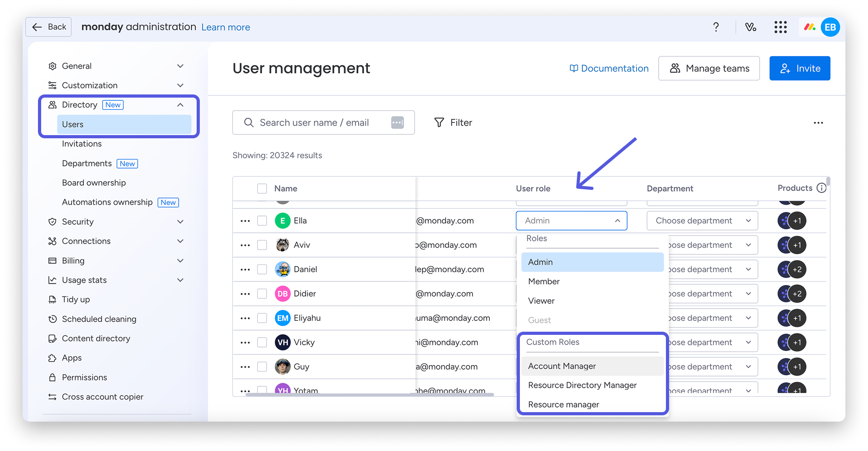Select the checkbox for Eliyahu
Image resolution: width=868 pixels, height=451 pixels.
pyautogui.click(x=262, y=318)
